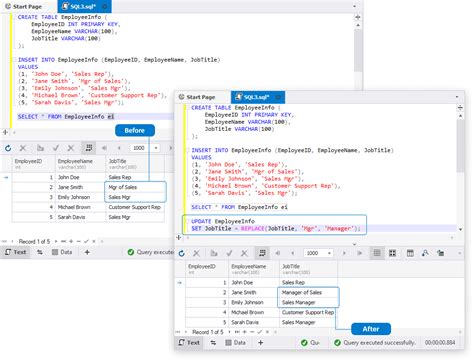Close SQL3.sql tab in back window
474x364 pixels.
click(105, 6)
